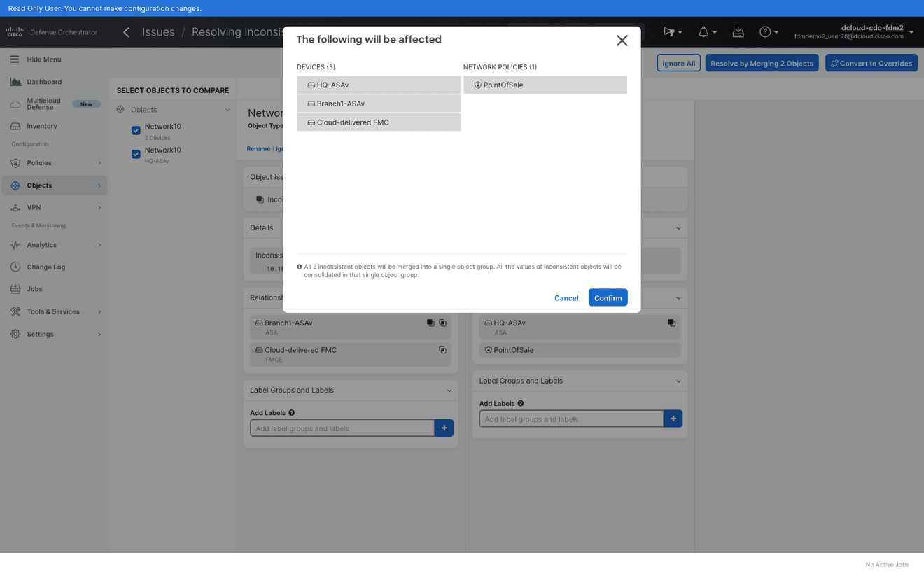Screen dimensions: 924x576
Task: Cancel the affected devices dialog
Action: tap(566, 298)
